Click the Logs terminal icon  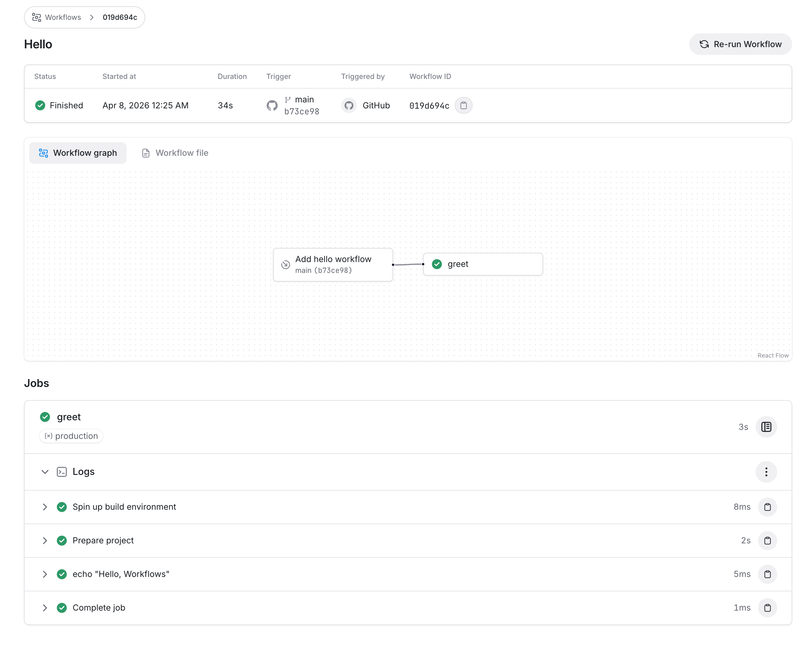62,472
